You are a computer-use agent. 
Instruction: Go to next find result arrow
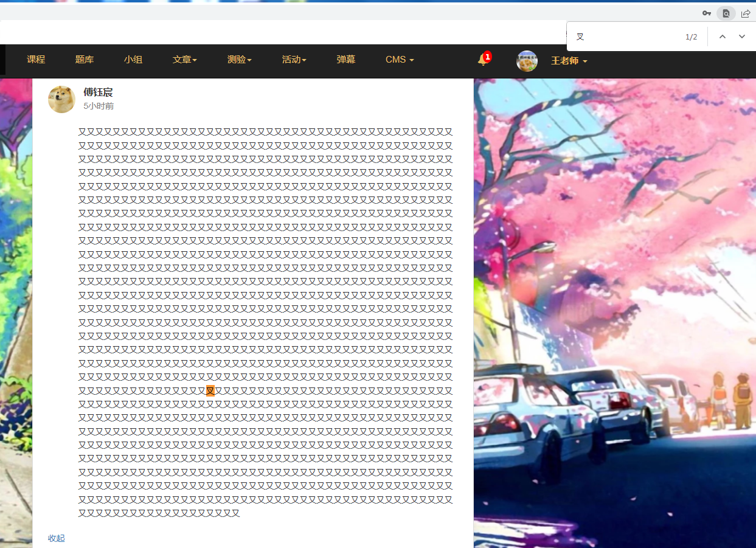pos(742,36)
